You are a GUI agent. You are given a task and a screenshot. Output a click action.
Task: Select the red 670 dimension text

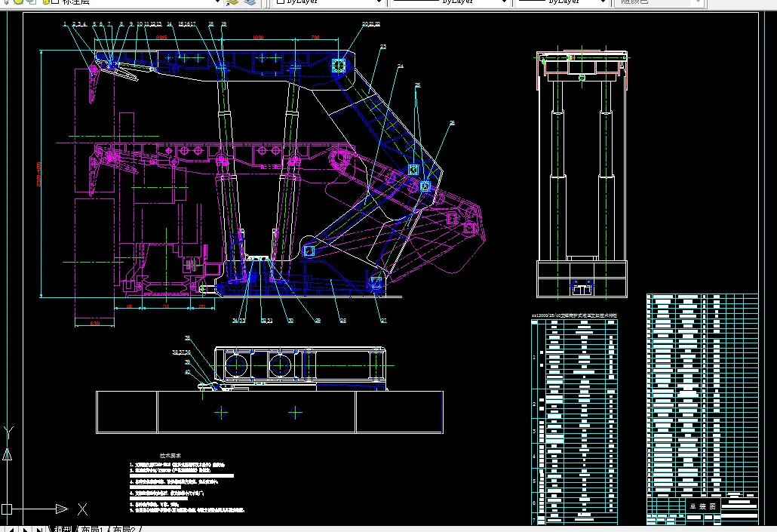click(x=94, y=323)
